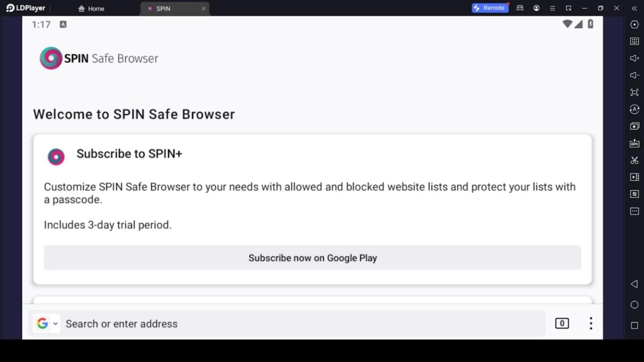This screenshot has width=644, height=362.
Task: Open the keyboard mapping icon in the sidebar
Action: 634,41
